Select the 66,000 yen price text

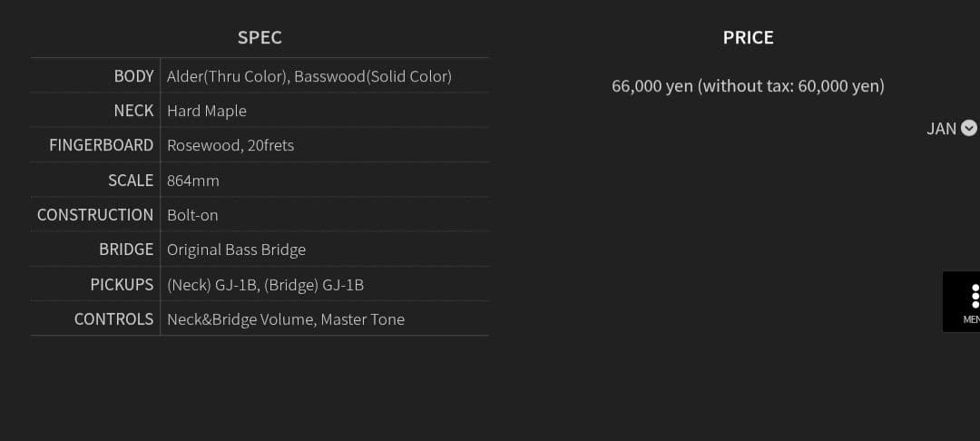[x=748, y=86]
